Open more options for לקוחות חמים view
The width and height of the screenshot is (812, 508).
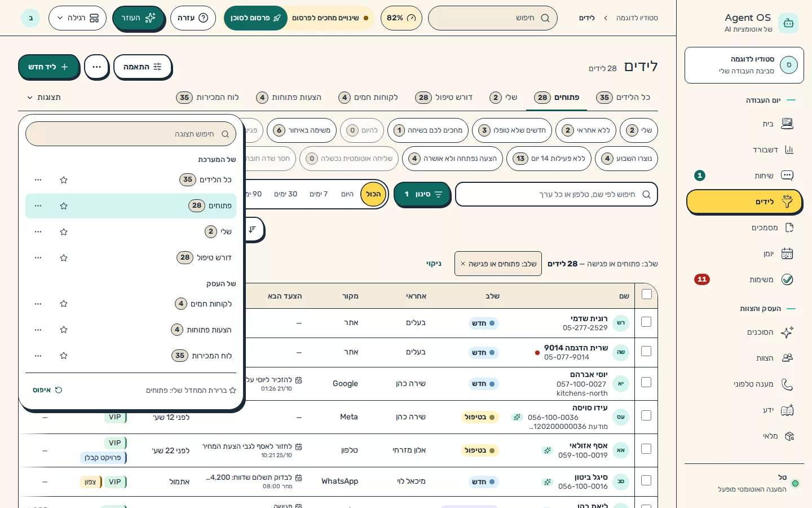point(38,304)
